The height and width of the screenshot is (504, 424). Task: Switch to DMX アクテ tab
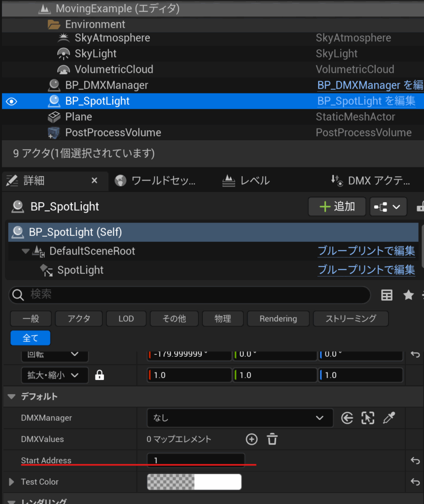tap(371, 181)
